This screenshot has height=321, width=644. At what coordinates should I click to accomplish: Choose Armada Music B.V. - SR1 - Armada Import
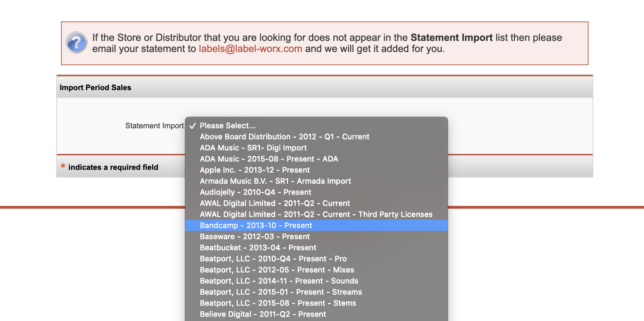[316, 181]
